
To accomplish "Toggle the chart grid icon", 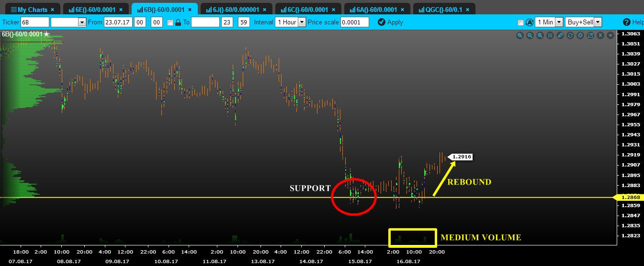I will point(550,35).
